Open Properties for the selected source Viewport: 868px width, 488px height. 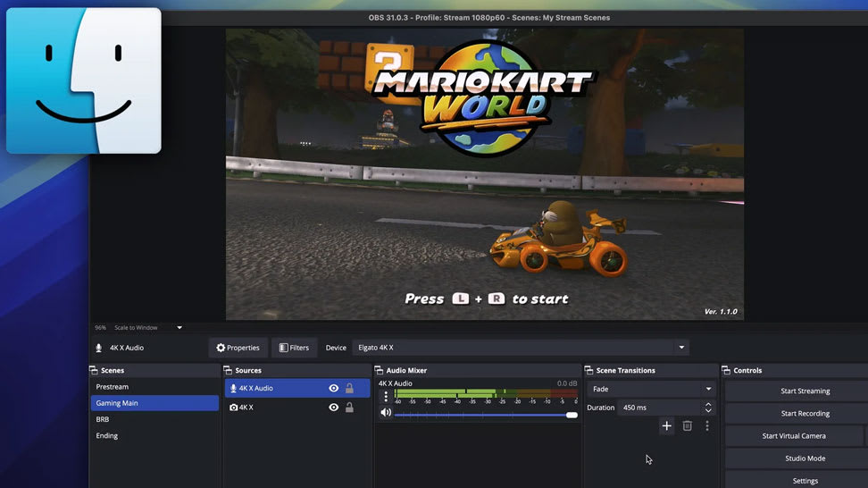pos(238,348)
